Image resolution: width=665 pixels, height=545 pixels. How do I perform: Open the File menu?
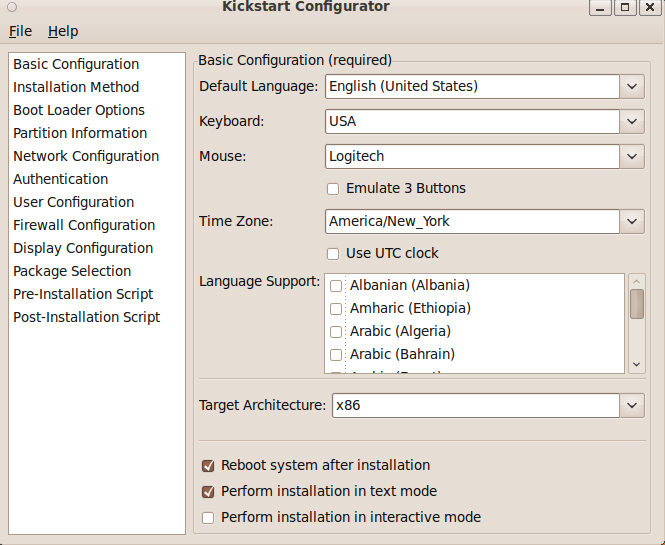20,31
